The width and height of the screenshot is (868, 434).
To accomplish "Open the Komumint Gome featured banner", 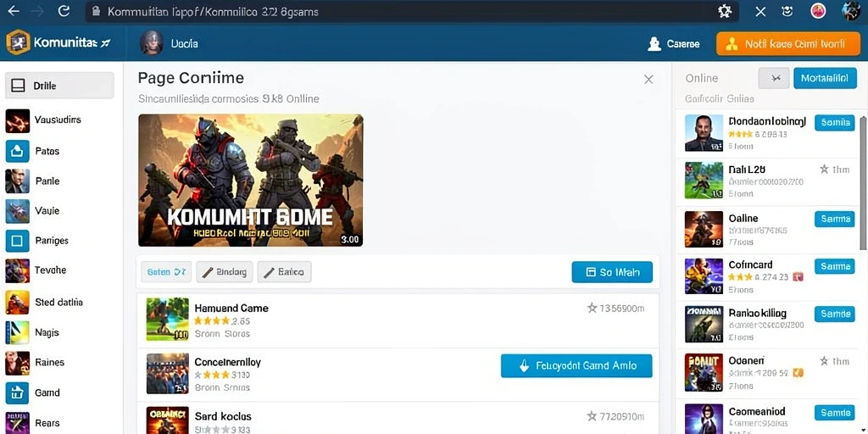I will point(251,180).
